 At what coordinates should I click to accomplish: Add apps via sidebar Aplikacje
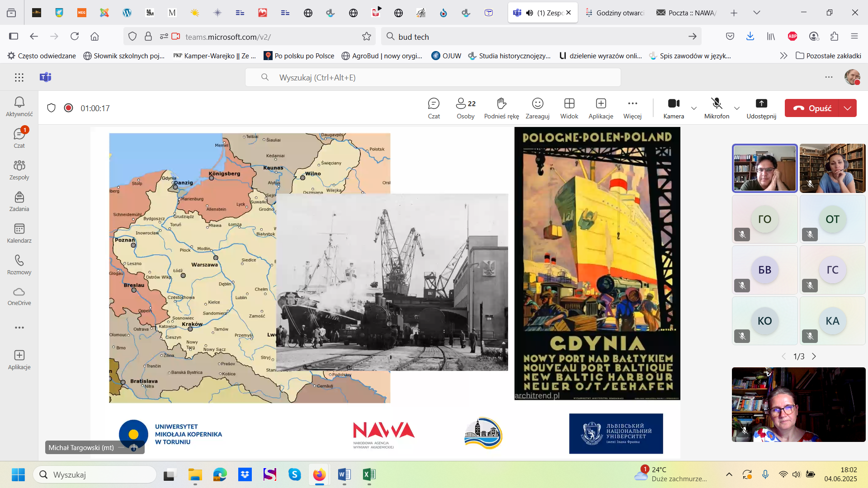coord(19,360)
